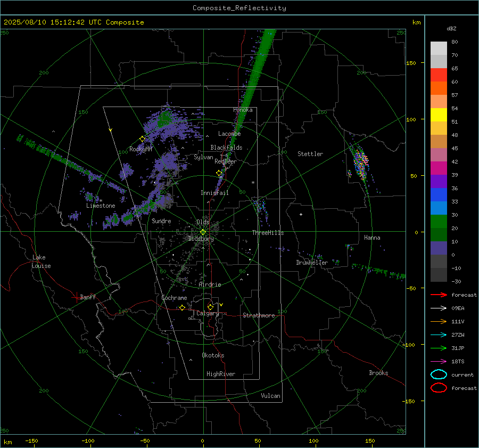Click the Innisfail town label
The height and width of the screenshot is (448, 479).
[x=214, y=193]
